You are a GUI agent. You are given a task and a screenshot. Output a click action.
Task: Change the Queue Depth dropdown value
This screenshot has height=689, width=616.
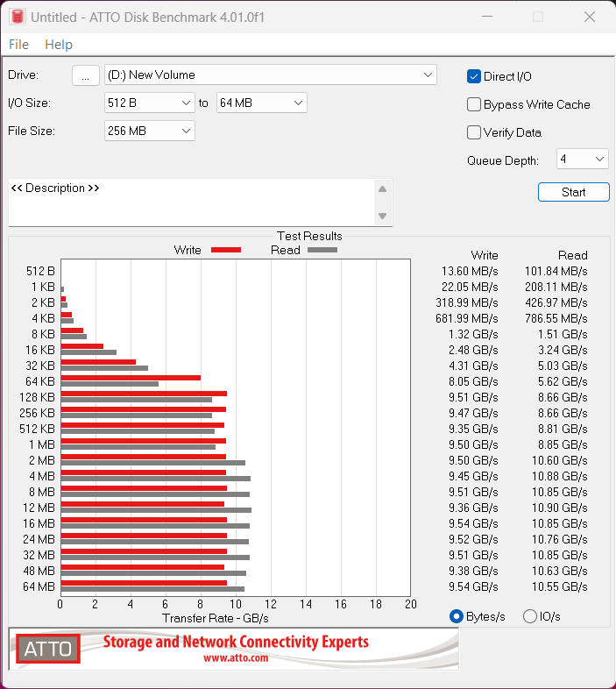pyautogui.click(x=582, y=160)
